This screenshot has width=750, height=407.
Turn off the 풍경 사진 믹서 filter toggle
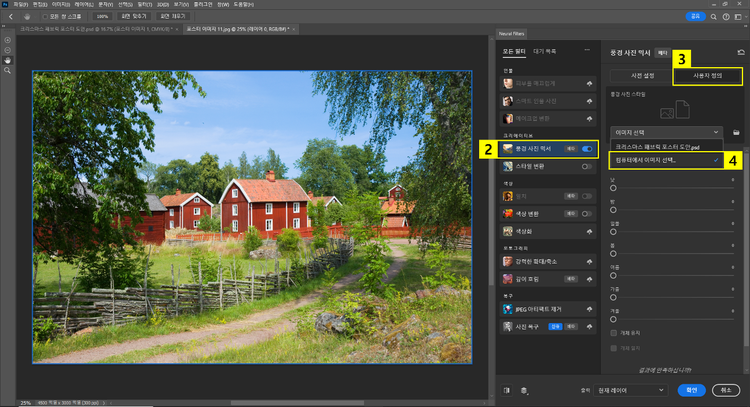coord(587,149)
